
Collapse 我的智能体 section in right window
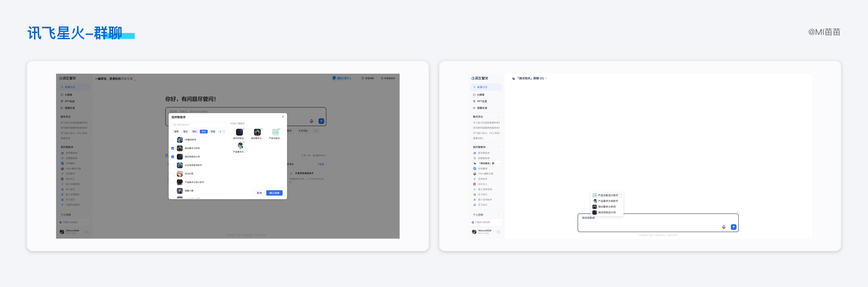coord(499,147)
